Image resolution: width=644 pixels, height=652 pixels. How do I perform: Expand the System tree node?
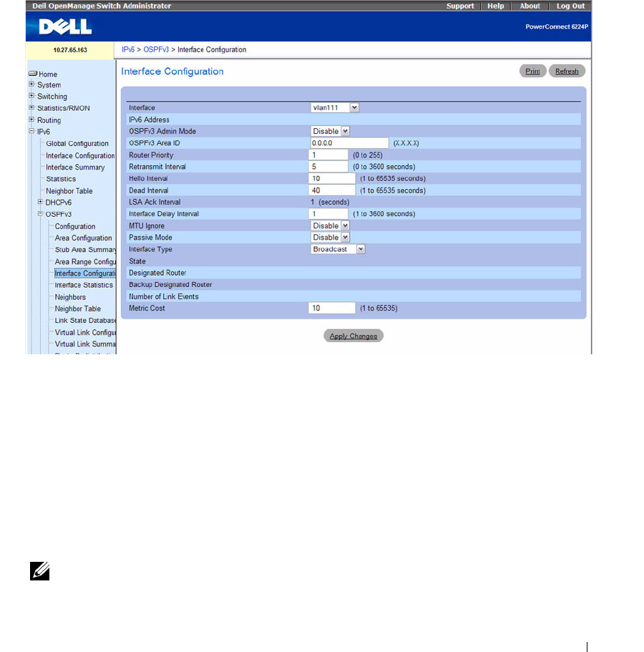(31, 84)
